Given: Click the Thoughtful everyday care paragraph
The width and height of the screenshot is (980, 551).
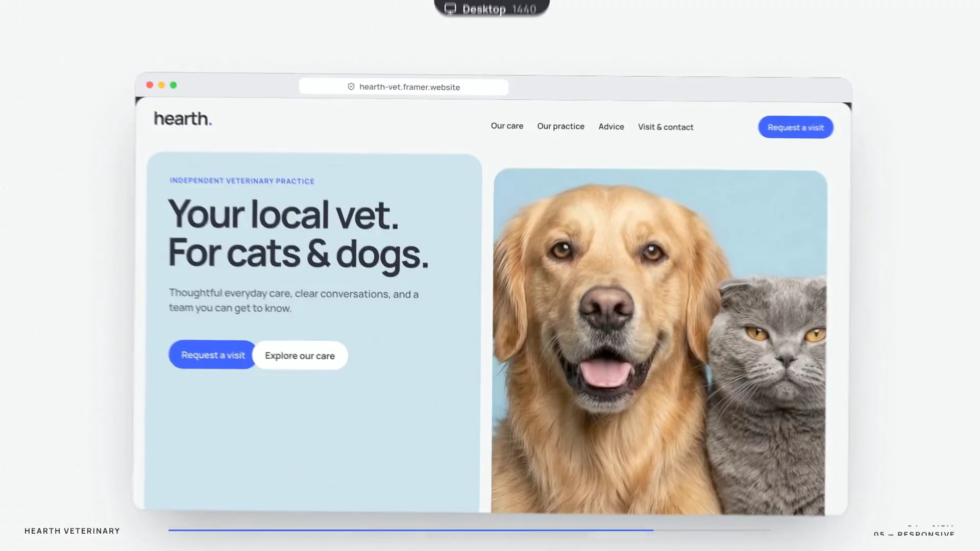Looking at the screenshot, I should tap(293, 300).
